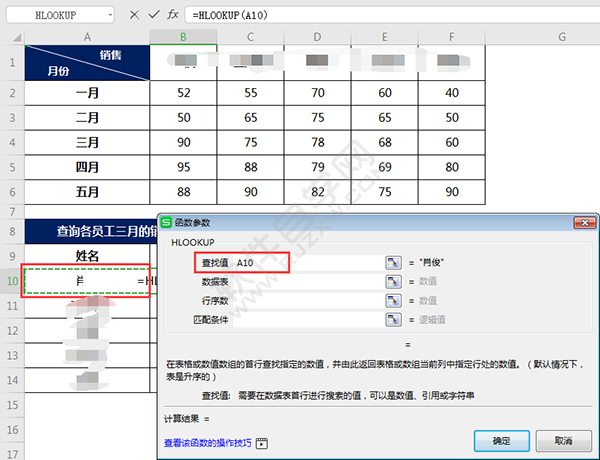600x460 pixels.
Task: Select column C header
Action: (x=250, y=37)
